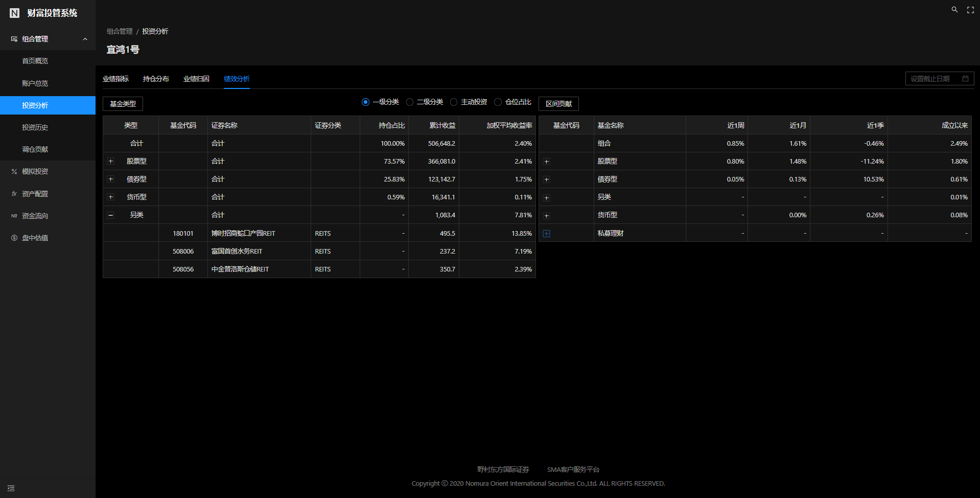Collapse the 另类 row in left table
Viewport: 980px width, 498px height.
(x=110, y=215)
